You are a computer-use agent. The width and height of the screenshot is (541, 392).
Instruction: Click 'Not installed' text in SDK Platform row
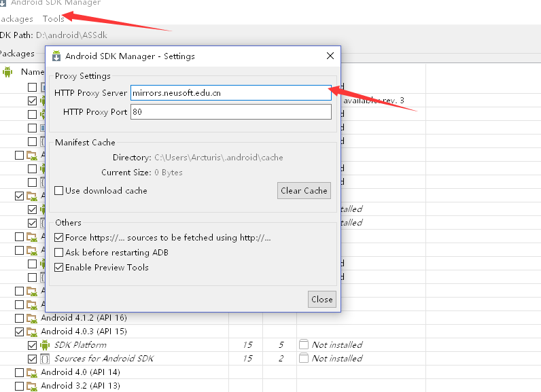tap(337, 344)
